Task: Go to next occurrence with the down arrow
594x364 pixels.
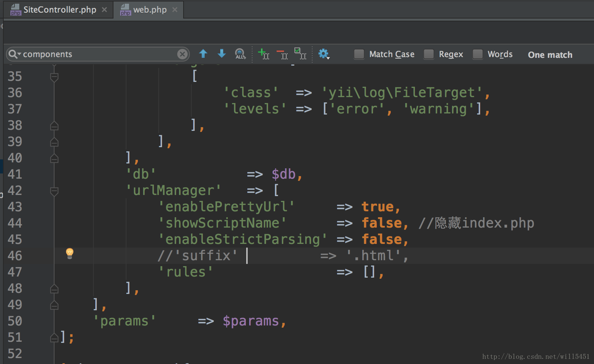Action: click(222, 54)
